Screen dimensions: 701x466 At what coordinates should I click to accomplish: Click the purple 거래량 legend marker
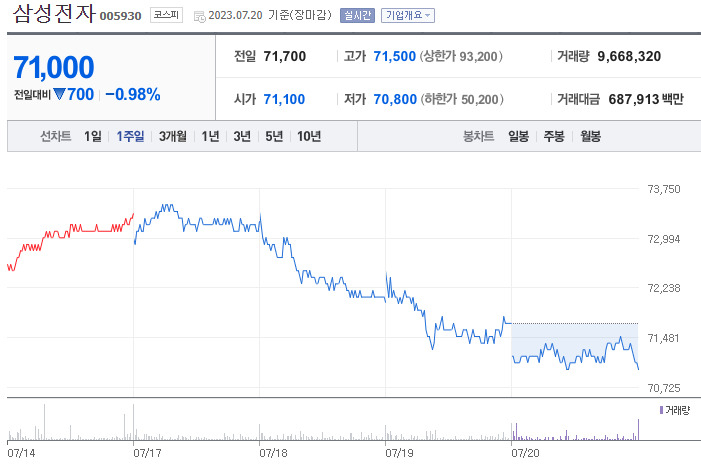coord(661,410)
